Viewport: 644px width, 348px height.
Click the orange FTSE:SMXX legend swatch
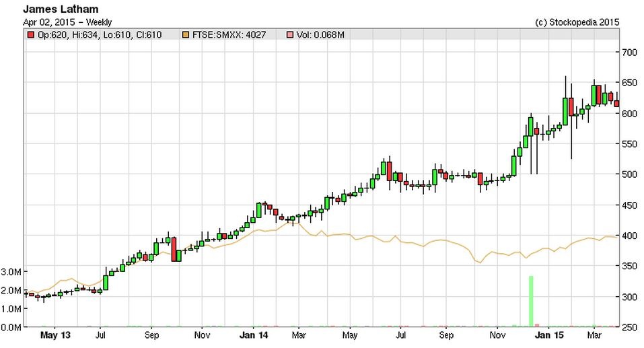tap(185, 35)
